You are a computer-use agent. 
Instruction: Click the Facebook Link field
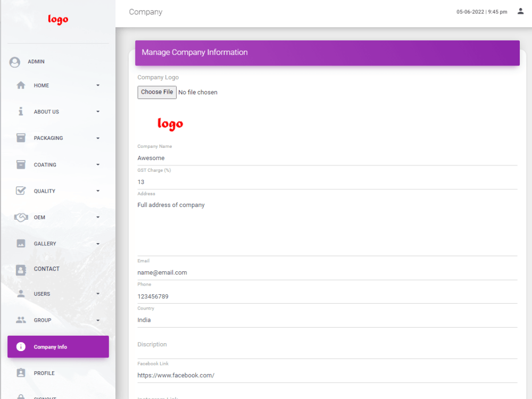tap(327, 375)
